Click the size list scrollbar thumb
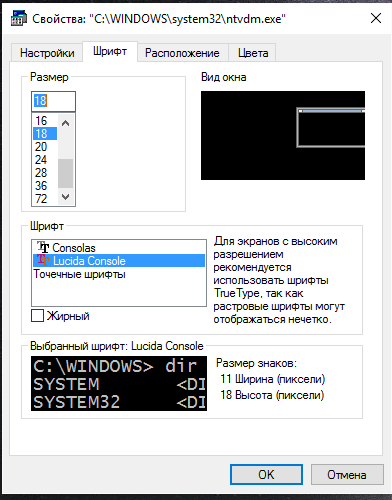Screen dimensions: 392x500 point(66,173)
